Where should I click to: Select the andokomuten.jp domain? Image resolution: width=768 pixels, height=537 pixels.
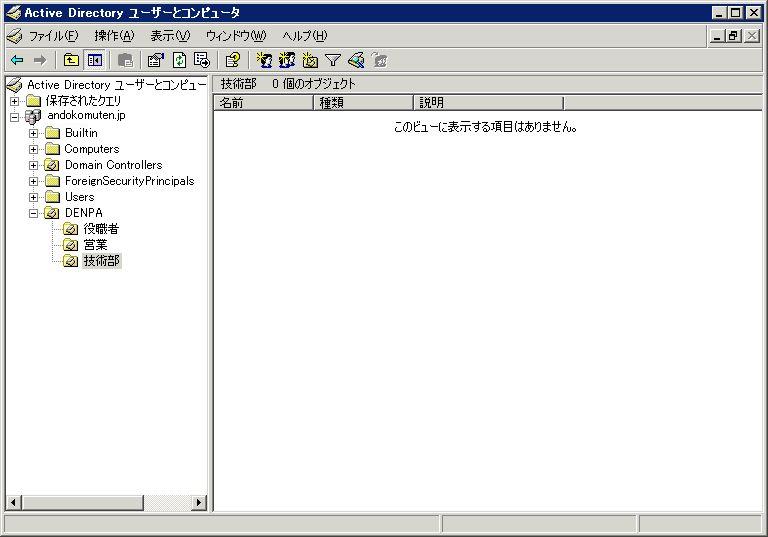tap(86, 116)
